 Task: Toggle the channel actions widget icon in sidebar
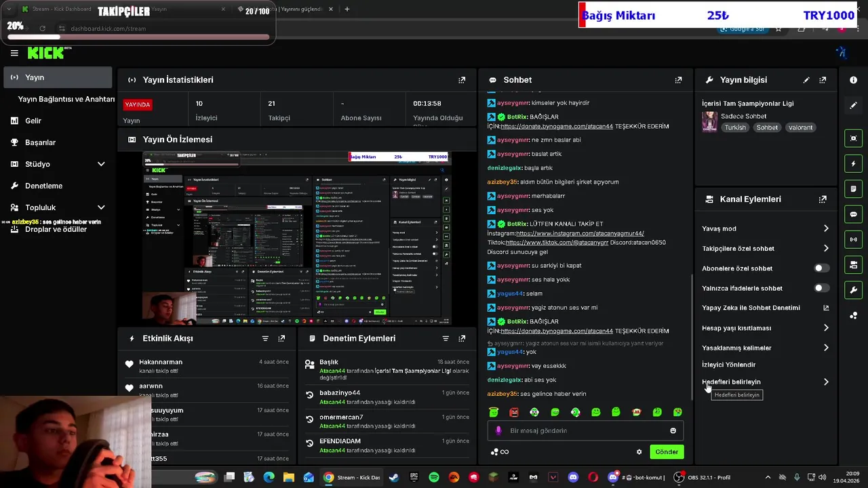click(x=853, y=264)
